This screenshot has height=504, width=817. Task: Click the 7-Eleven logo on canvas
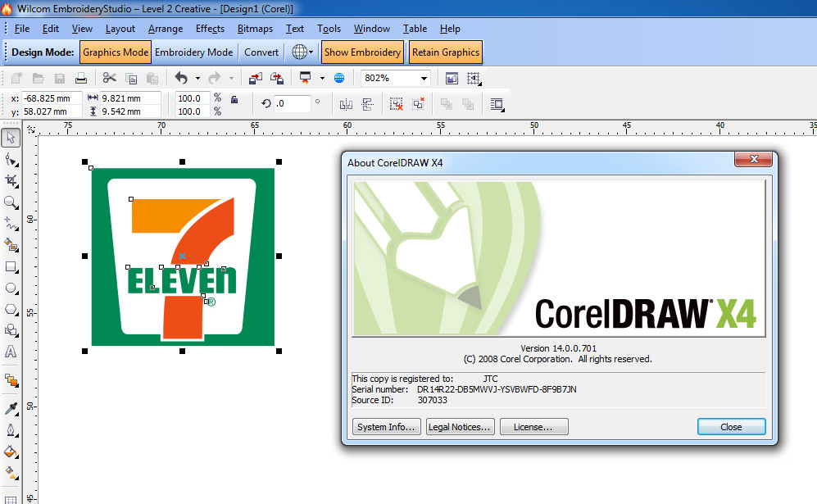click(183, 257)
